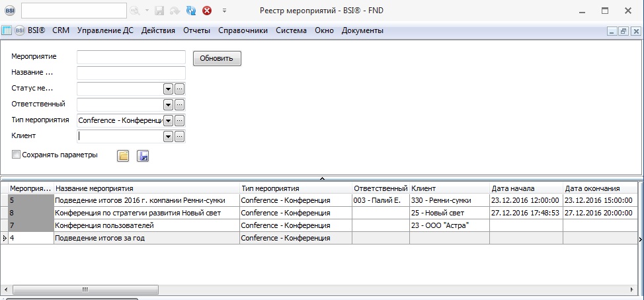Viewport: 644px width, 300px height.
Task: Expand the Тип мероприятия dropdown
Action: 168,120
